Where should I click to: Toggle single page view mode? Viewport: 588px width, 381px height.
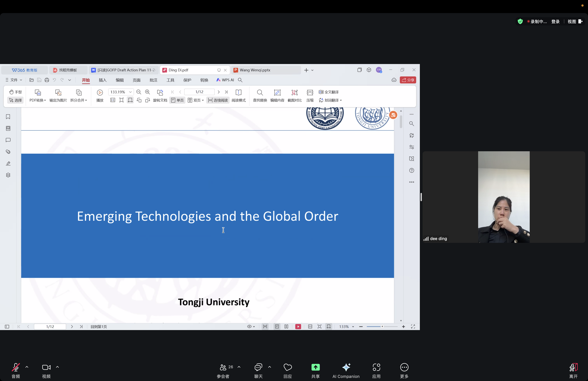[177, 100]
